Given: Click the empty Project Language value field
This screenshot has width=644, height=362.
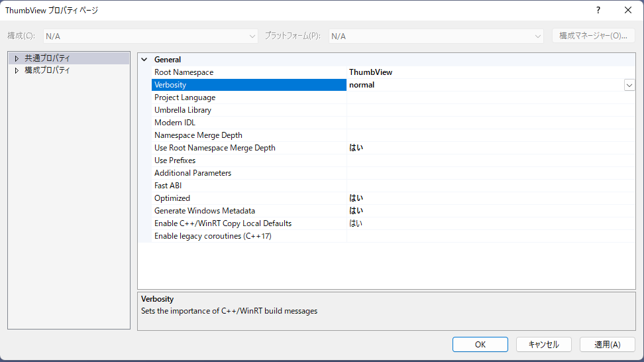Looking at the screenshot, I should click(x=491, y=97).
